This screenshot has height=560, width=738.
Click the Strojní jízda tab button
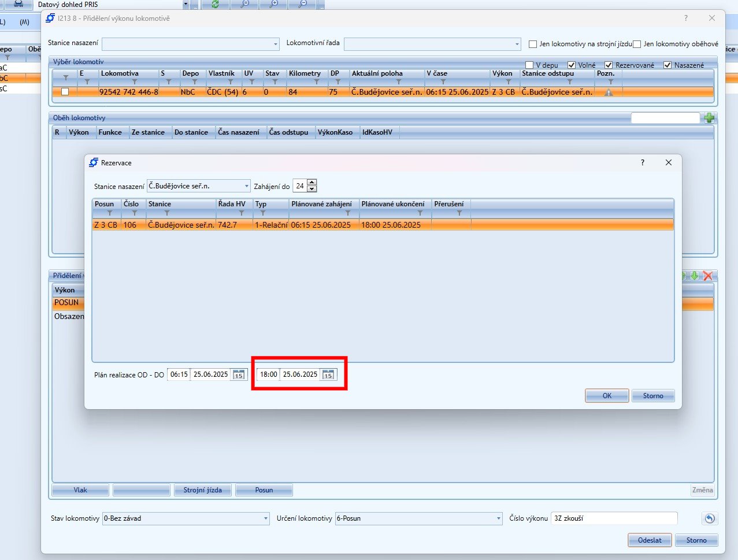[x=202, y=490]
